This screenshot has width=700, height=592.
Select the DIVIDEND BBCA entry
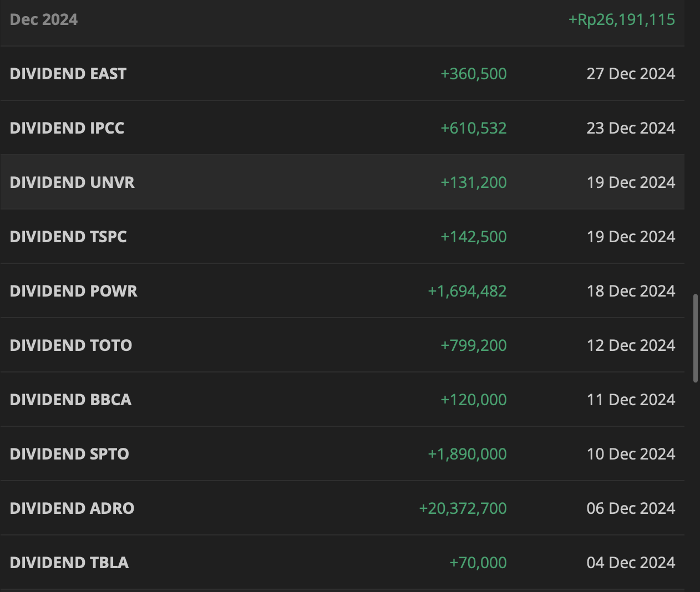click(x=70, y=400)
